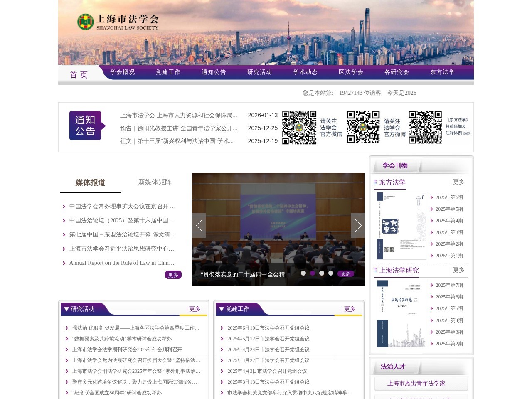The height and width of the screenshot is (399, 532).
Task: Select the second purple carousel dot
Action: tap(313, 273)
